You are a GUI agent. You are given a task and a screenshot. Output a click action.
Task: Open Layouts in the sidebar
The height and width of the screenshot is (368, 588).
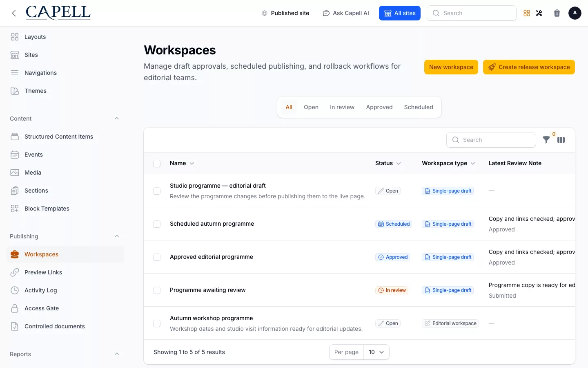[x=65, y=37]
